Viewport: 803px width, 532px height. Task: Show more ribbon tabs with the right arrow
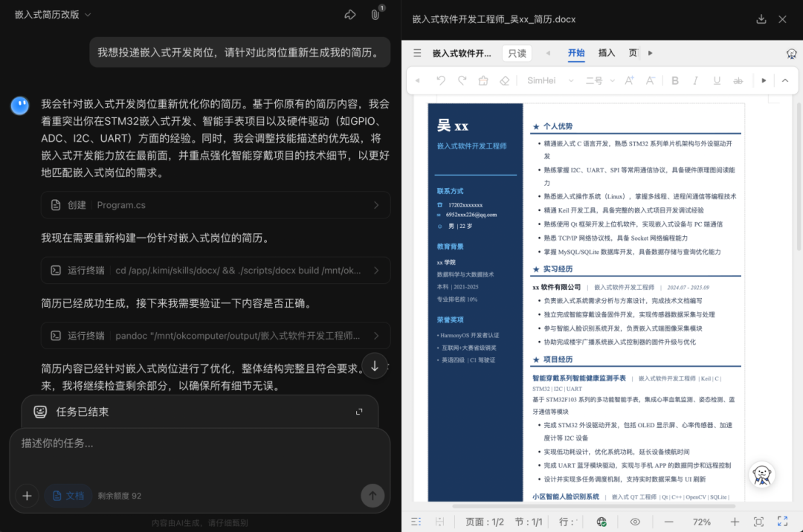651,53
